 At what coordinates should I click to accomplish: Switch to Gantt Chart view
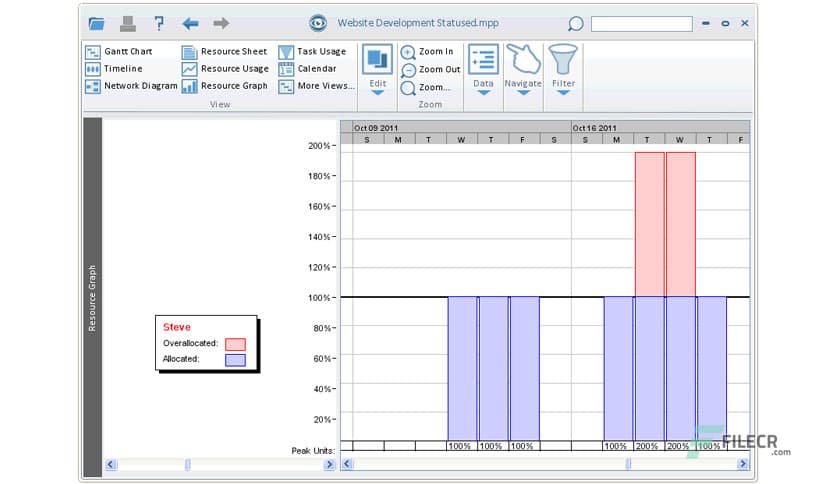[x=119, y=52]
